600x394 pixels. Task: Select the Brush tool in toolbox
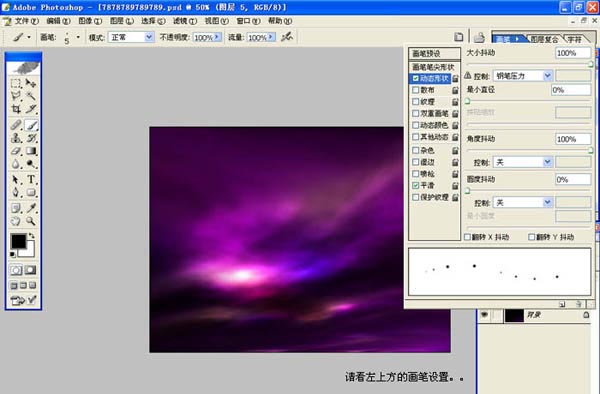click(31, 125)
